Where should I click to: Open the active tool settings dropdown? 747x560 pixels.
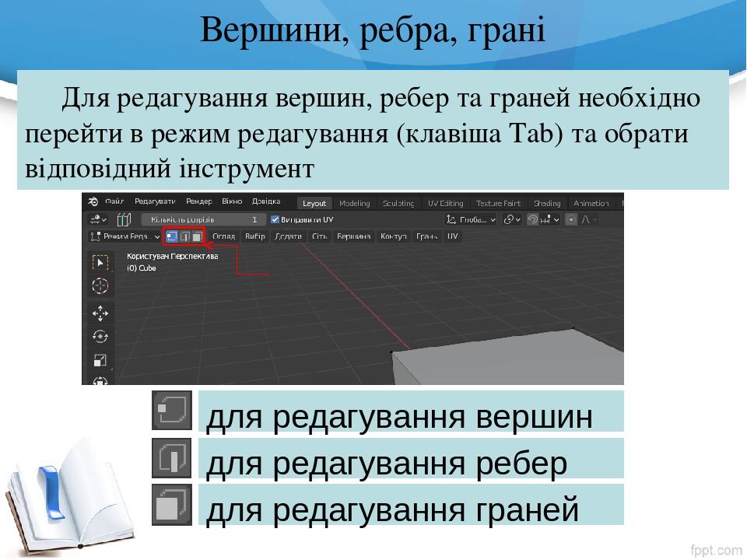pyautogui.click(x=98, y=219)
